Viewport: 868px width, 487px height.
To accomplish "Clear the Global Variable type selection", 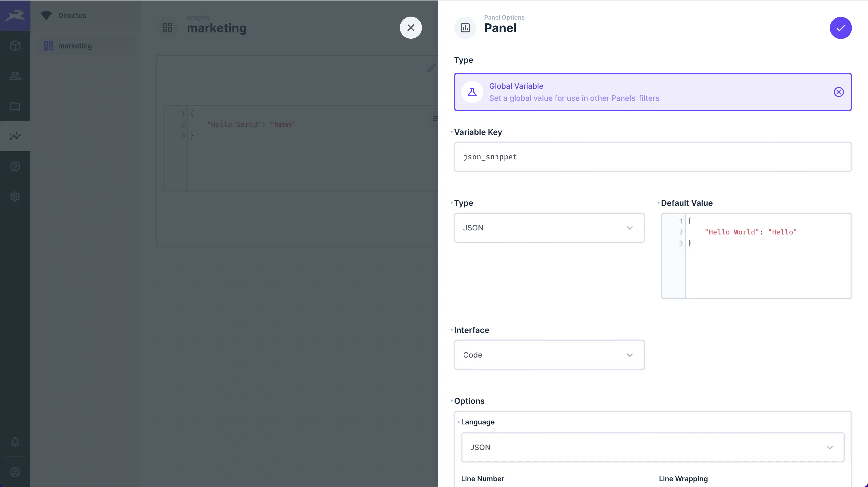I will [838, 92].
